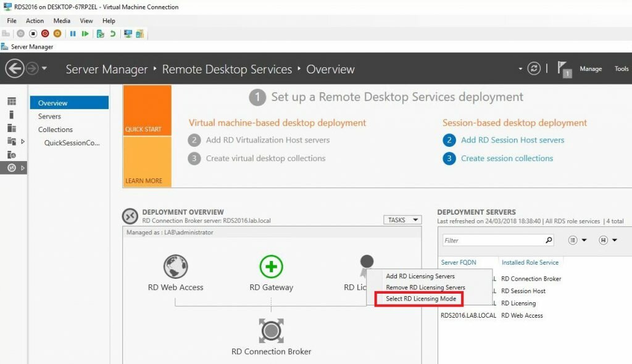Choose Add RD Licensing Servers from context menu

(x=420, y=276)
